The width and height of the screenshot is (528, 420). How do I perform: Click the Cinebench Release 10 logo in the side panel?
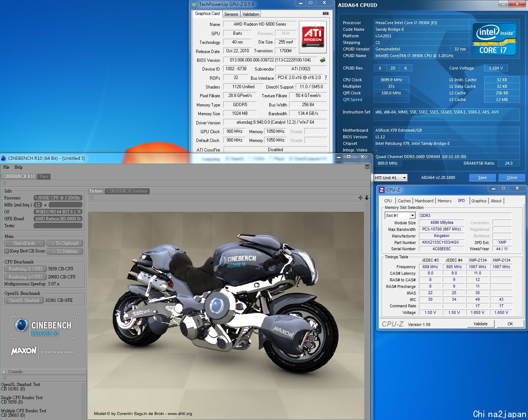(x=43, y=327)
